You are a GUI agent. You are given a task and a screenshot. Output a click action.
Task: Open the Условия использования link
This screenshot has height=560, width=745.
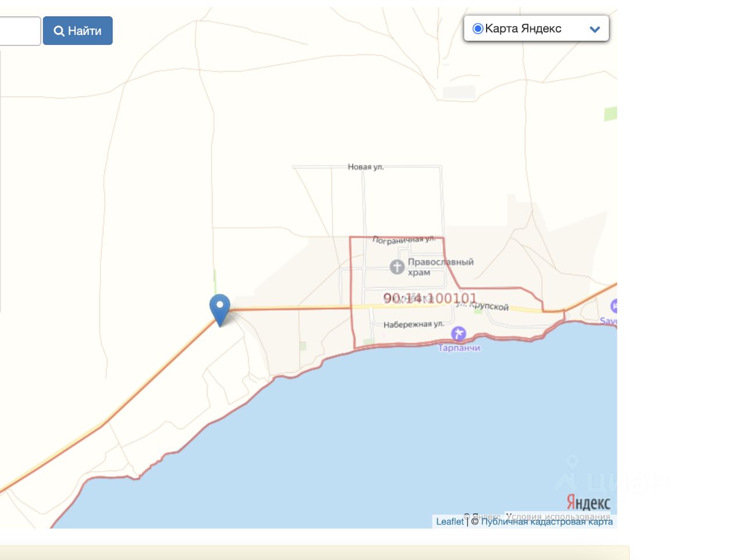558,516
